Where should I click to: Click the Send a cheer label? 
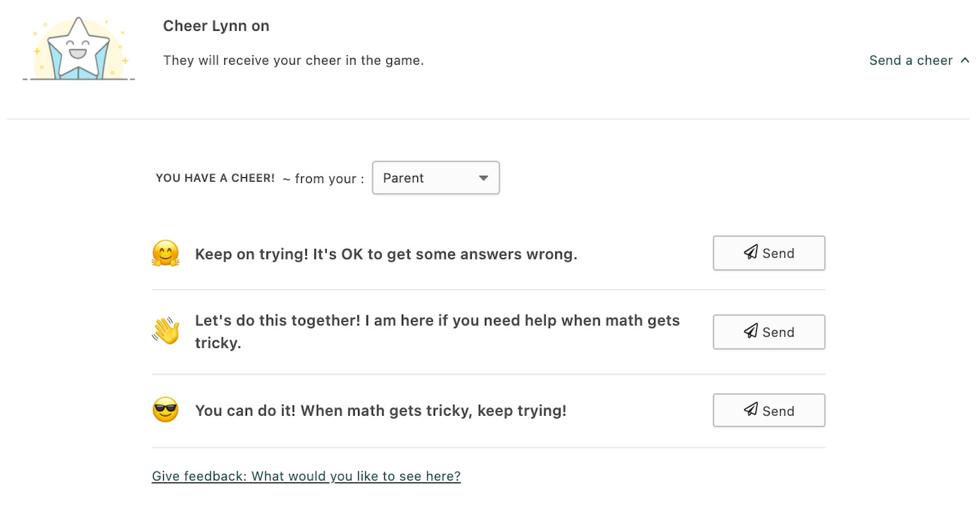(x=909, y=59)
